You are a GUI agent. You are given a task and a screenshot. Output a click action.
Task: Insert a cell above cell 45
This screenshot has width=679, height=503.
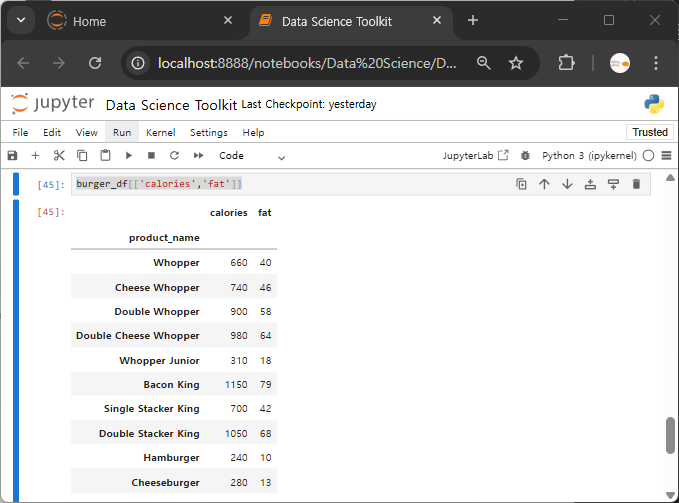[x=590, y=184]
